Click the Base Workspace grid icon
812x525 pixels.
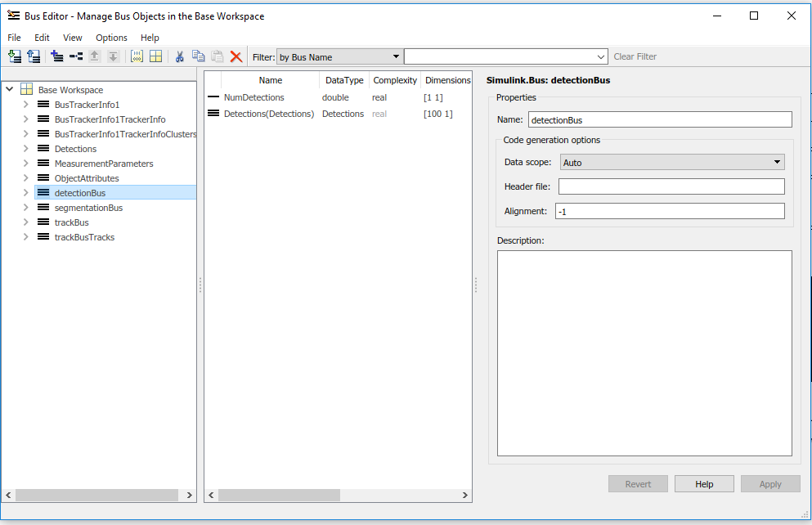click(x=26, y=89)
